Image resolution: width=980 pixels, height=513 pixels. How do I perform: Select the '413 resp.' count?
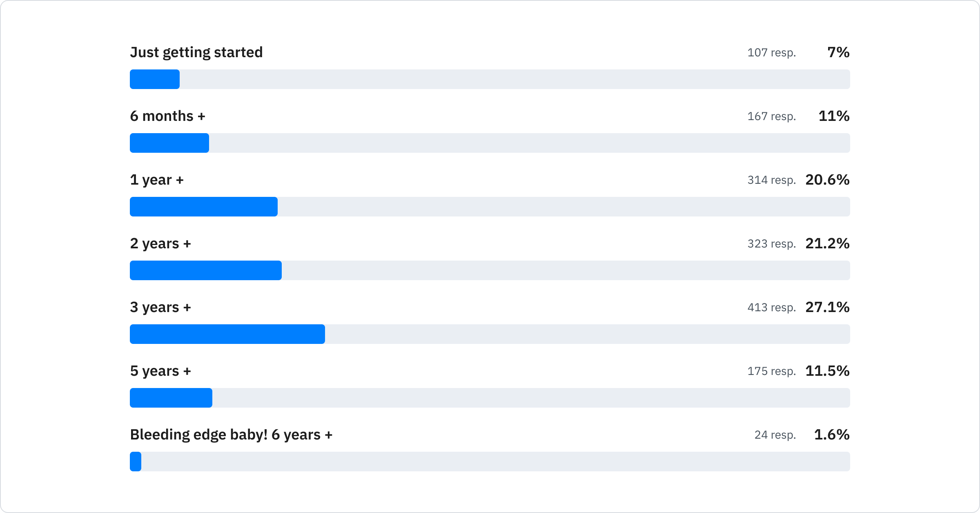(771, 308)
